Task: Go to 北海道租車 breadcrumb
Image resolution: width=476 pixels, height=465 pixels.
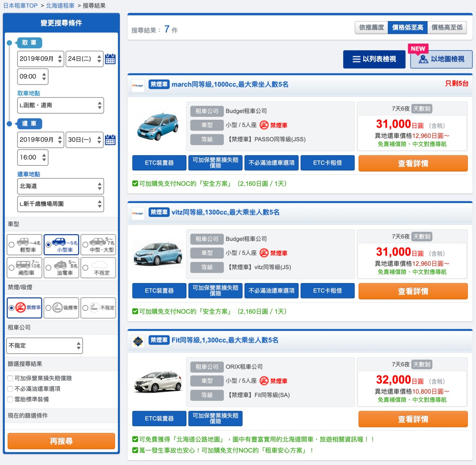Action: pos(60,6)
